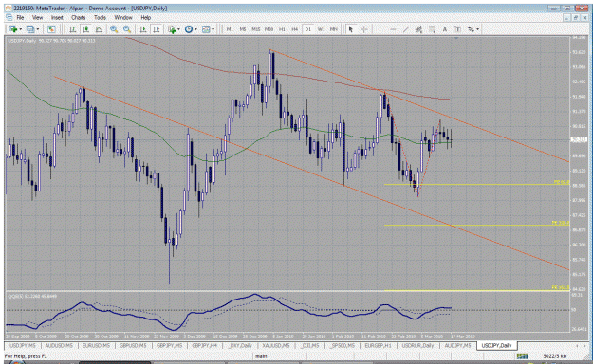Click the chart document icon beside File
593x364 pixels.
(x=9, y=17)
